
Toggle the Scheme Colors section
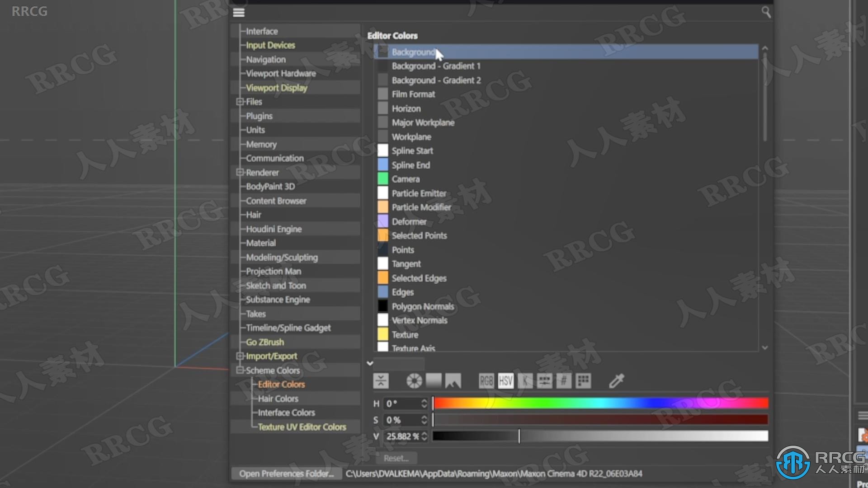[239, 370]
